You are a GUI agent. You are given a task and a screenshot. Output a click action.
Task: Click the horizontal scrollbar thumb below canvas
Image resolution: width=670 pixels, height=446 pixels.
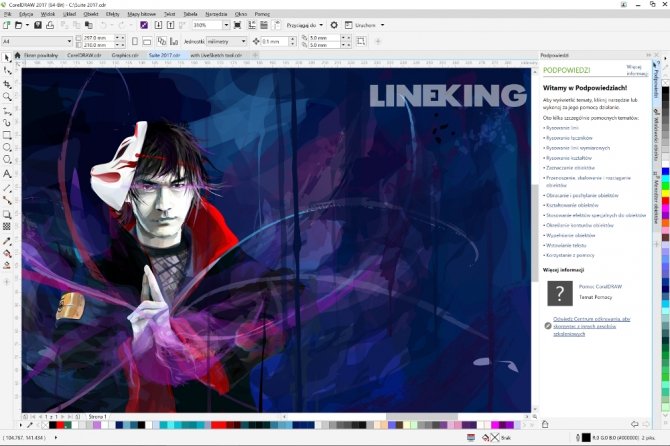tap(422, 416)
